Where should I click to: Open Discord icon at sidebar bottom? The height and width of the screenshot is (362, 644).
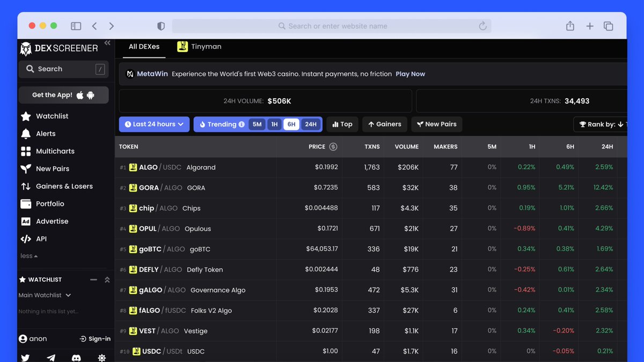76,358
